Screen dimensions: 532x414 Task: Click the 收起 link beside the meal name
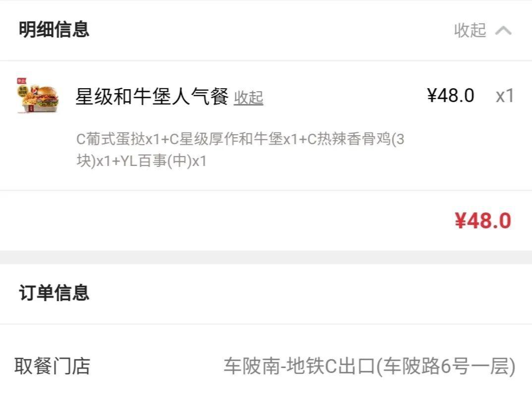click(249, 99)
